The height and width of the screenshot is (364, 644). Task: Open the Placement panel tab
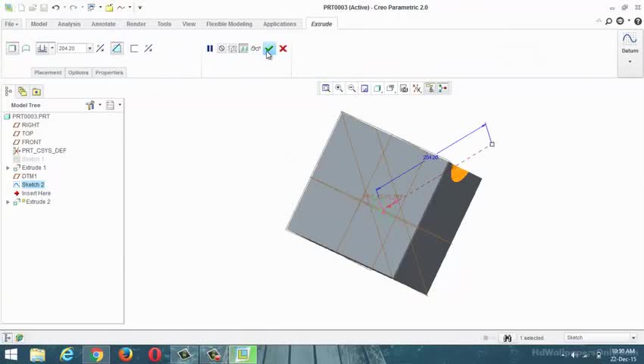coord(48,72)
